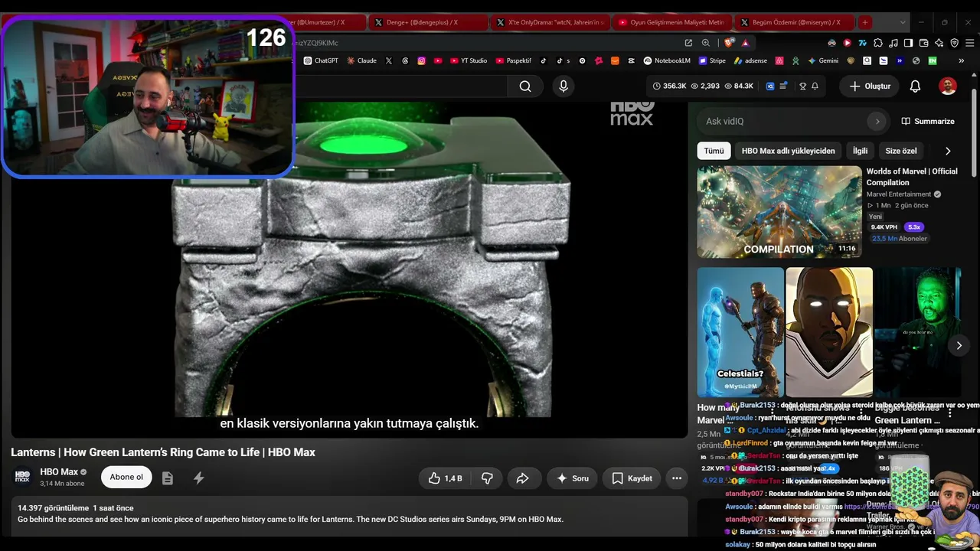
Task: Switch to the Oyun Geliştirmenin Maliyeti tab
Action: (672, 22)
